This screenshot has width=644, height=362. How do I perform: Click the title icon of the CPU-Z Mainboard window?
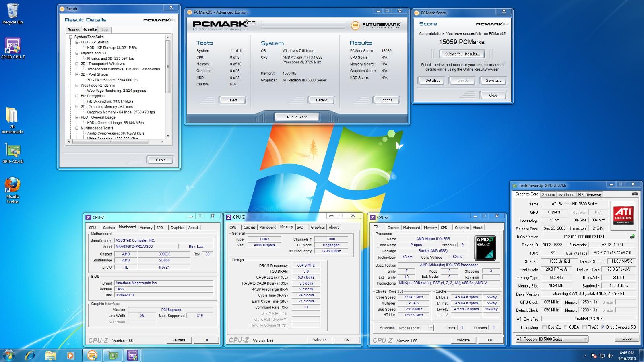[x=88, y=217]
